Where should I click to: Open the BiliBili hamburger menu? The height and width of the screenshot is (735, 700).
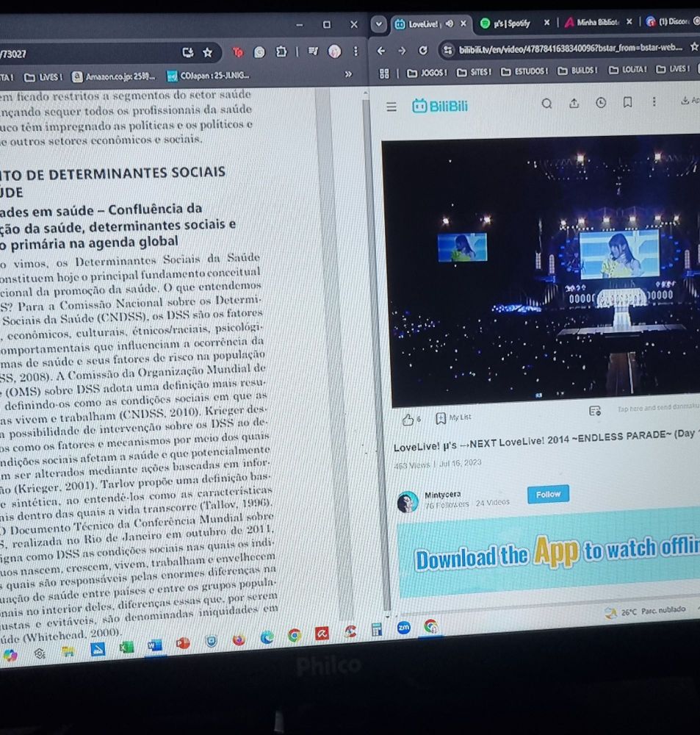point(392,107)
